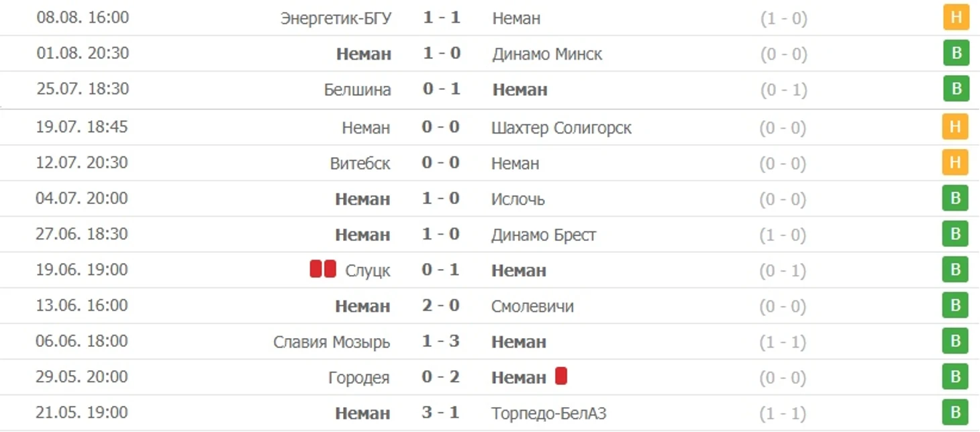The width and height of the screenshot is (980, 432).
Task: Open the 0 - 2 score of Городея match
Action: point(440,377)
